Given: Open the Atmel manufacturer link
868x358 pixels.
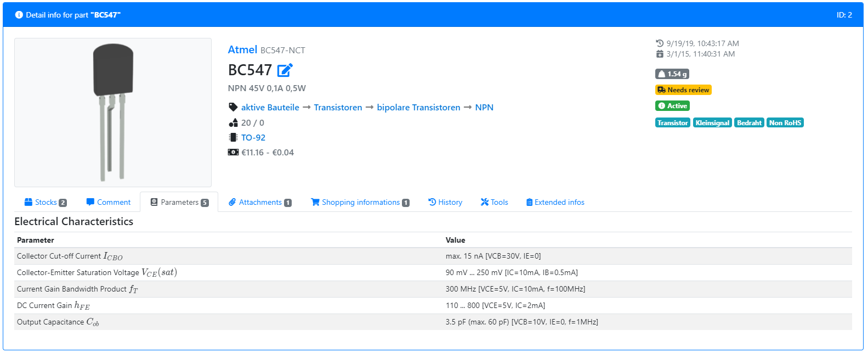Looking at the screenshot, I should (242, 49).
